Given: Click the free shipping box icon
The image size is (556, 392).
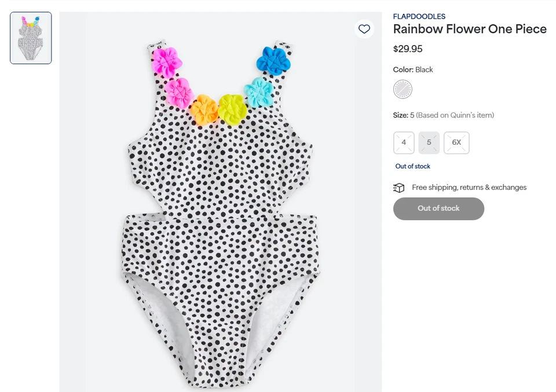Looking at the screenshot, I should (x=398, y=188).
